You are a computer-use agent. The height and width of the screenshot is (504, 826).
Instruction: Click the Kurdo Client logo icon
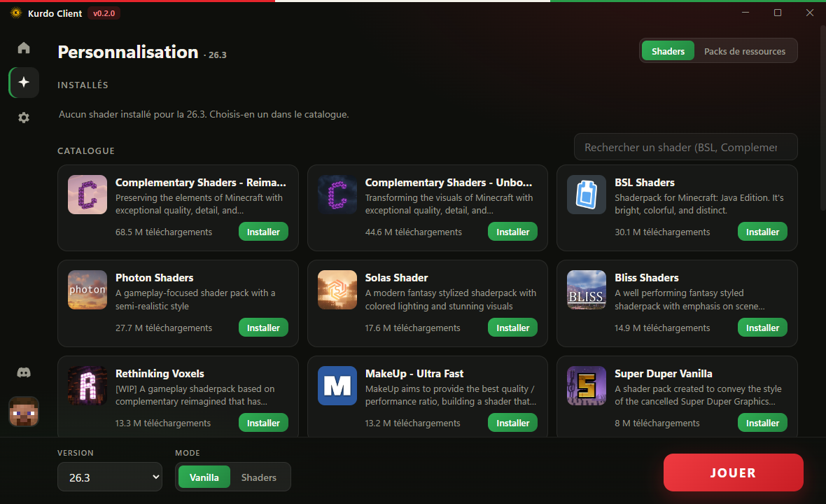pos(16,13)
